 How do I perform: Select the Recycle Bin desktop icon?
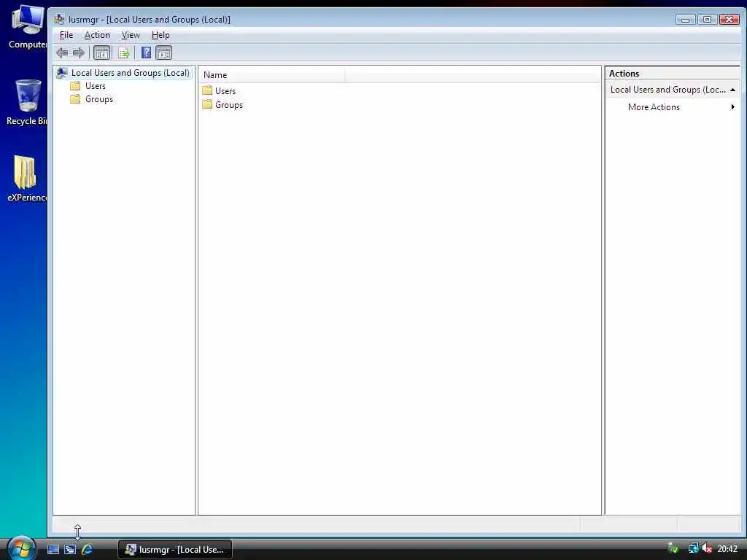coord(27,102)
